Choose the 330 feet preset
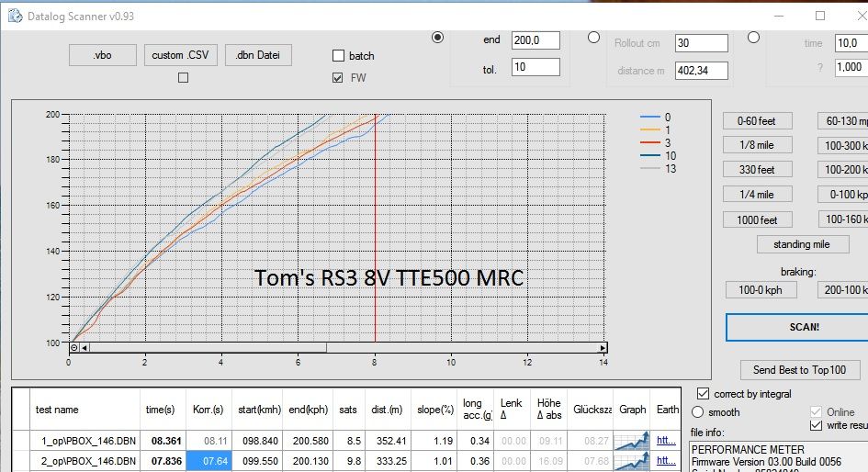This screenshot has width=868, height=472. click(757, 170)
